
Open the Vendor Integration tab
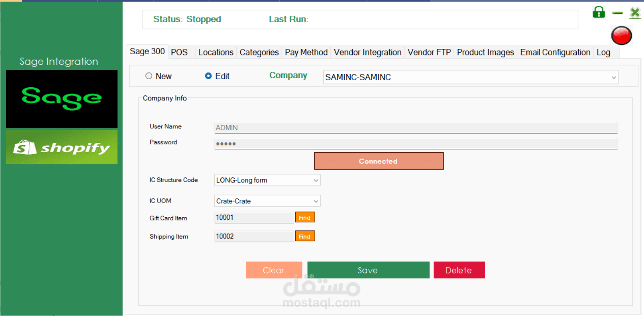[367, 52]
